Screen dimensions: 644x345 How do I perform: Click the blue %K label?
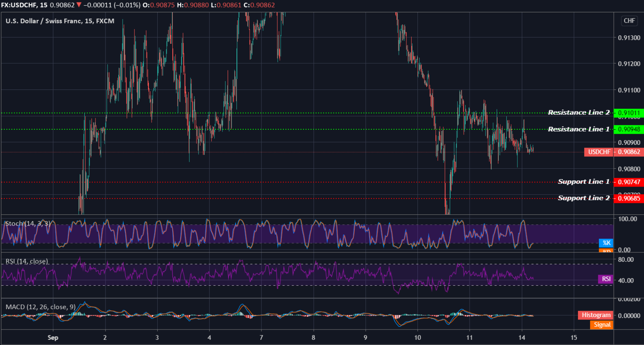[606, 243]
